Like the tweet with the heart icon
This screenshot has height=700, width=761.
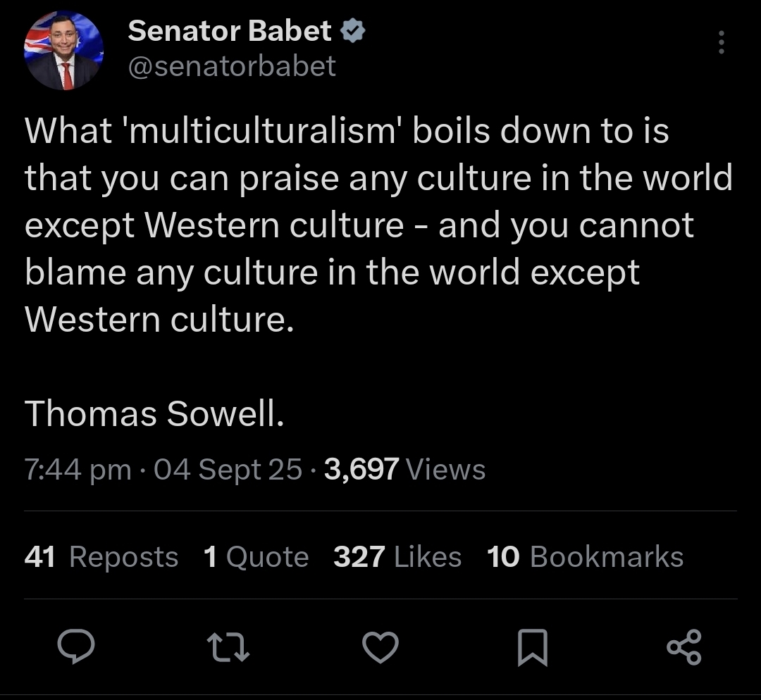click(x=380, y=647)
